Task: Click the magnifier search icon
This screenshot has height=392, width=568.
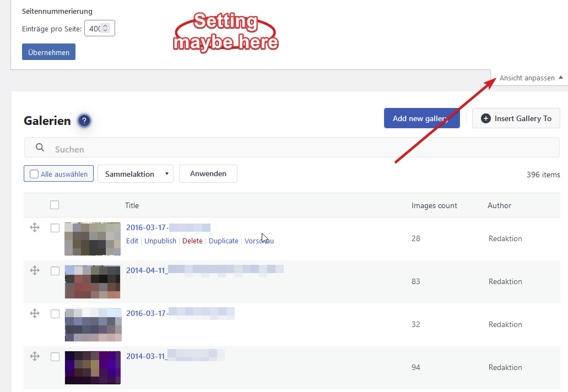Action: click(x=40, y=148)
